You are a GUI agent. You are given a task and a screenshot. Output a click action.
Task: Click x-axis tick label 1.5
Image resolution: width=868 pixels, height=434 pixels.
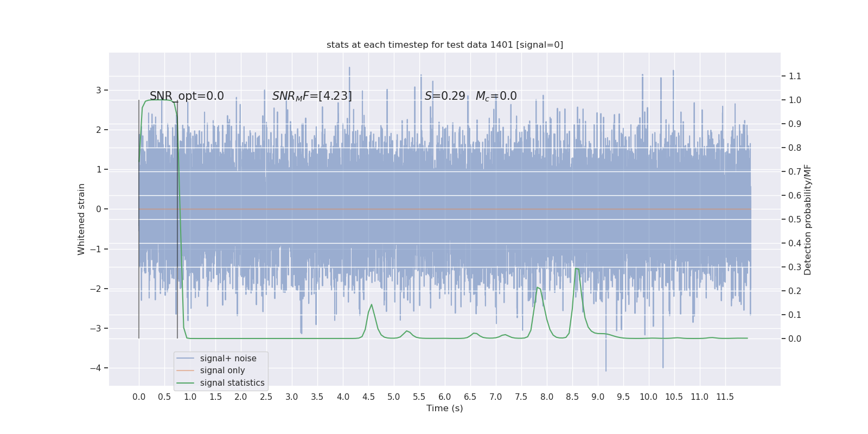click(215, 397)
